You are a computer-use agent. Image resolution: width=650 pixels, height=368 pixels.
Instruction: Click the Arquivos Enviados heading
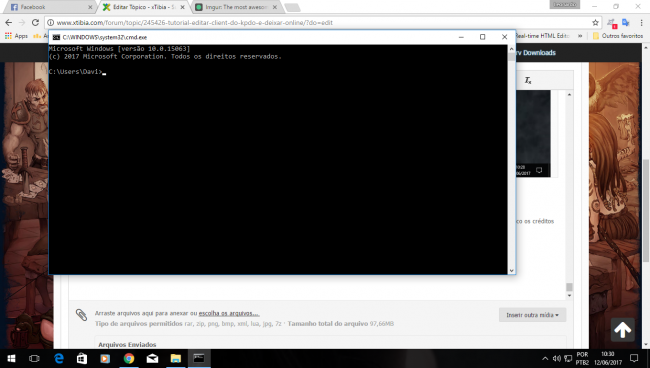pos(127,344)
